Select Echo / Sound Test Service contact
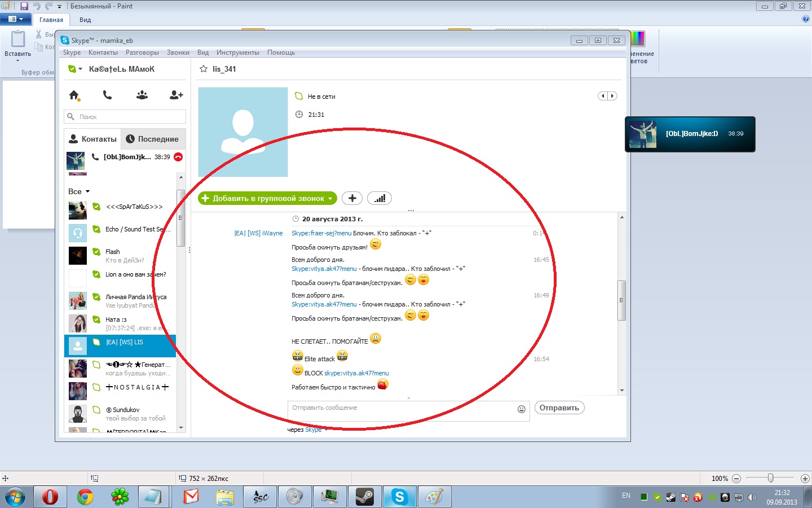Image resolution: width=812 pixels, height=508 pixels. (x=120, y=233)
